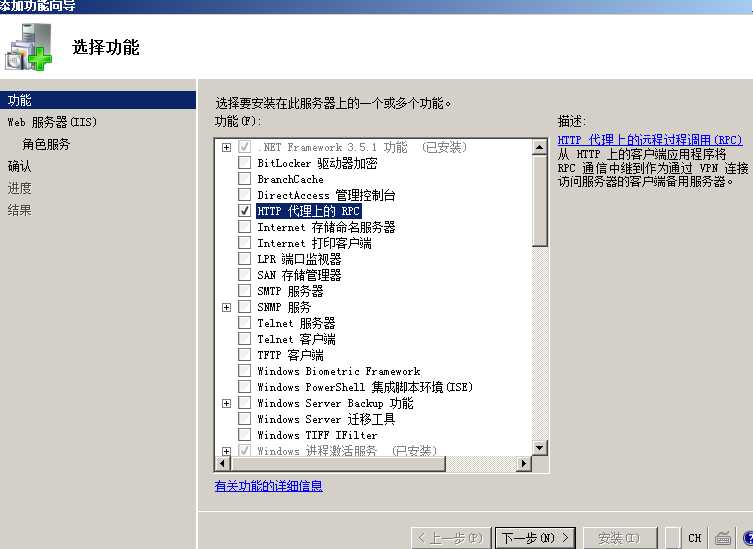Click the vertical scrollbar thumb
The height and width of the screenshot is (549, 753).
pos(539,201)
